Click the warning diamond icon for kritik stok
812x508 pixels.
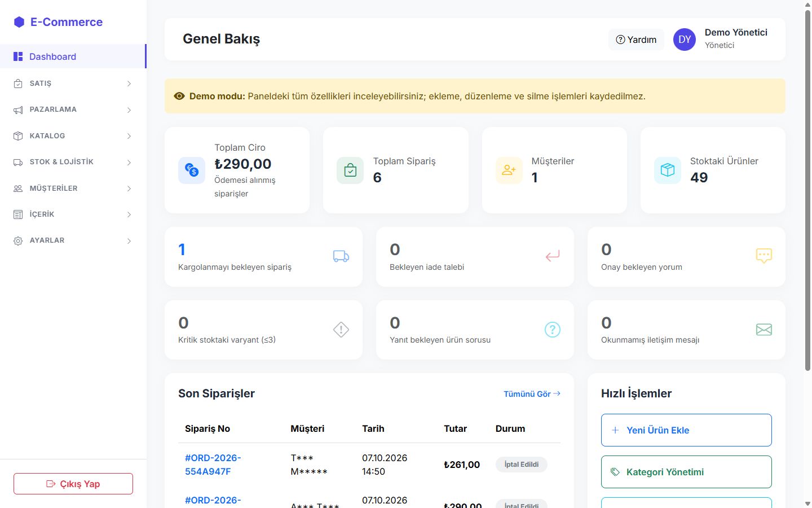pyautogui.click(x=341, y=330)
